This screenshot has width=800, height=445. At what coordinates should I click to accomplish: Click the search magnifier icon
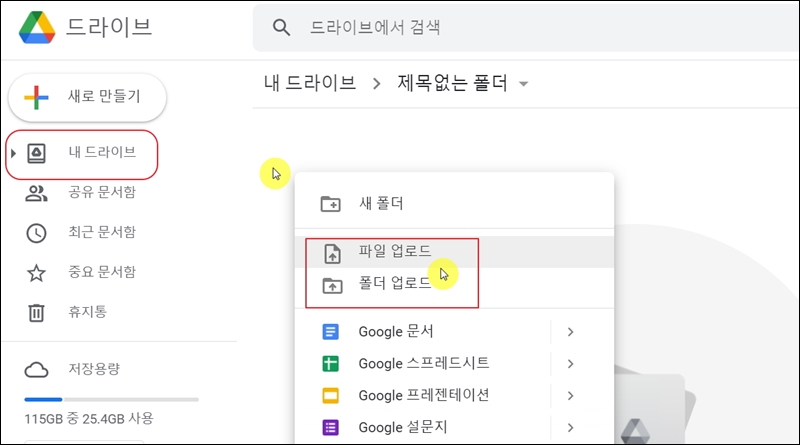click(x=281, y=27)
